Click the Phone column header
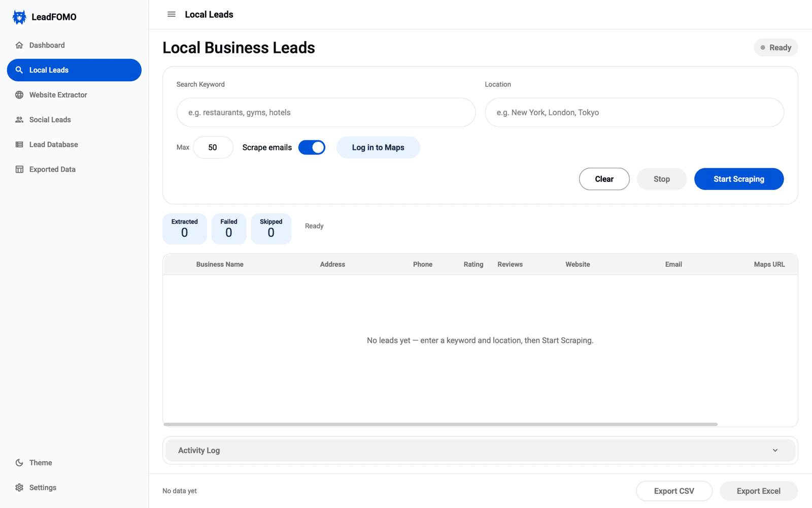The width and height of the screenshot is (812, 508). [x=423, y=265]
